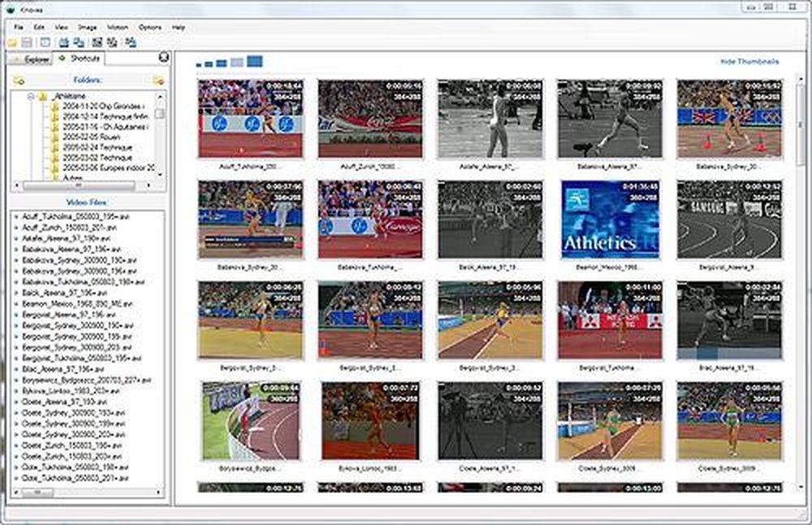Screen dimensions: 812x525
Task: Click the folder tree scroll up arrow
Action: [159, 97]
